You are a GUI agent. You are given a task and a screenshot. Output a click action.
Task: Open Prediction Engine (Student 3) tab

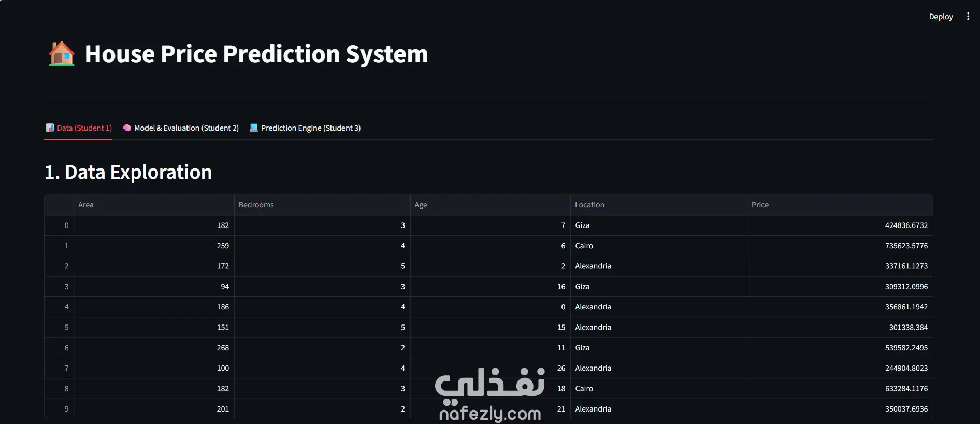(305, 128)
